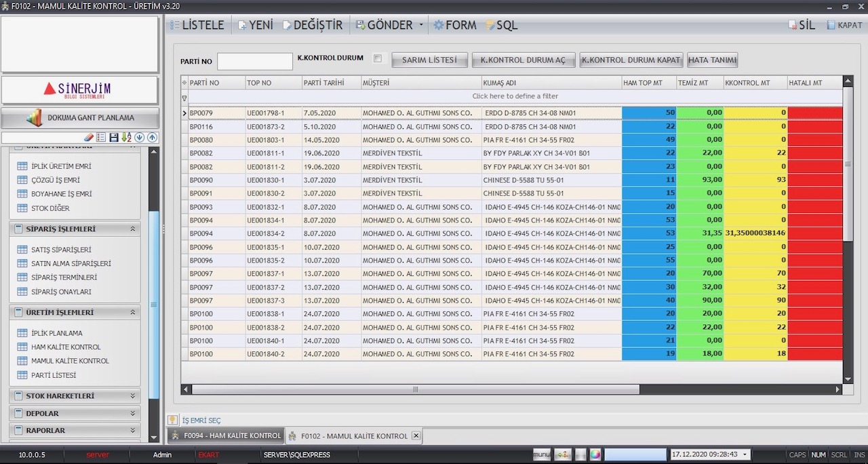Viewport: 868px width, 464px height.
Task: Open the FORM designer gear button
Action: tap(455, 25)
